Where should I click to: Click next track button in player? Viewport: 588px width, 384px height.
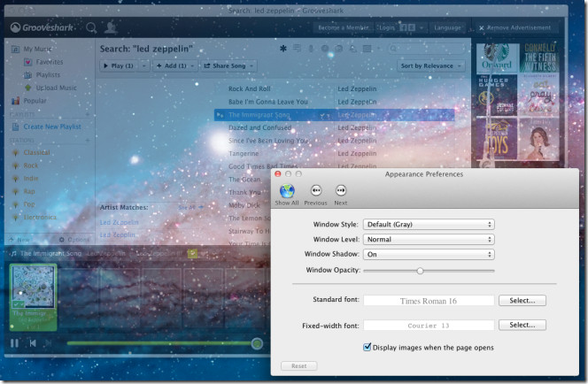coord(48,343)
